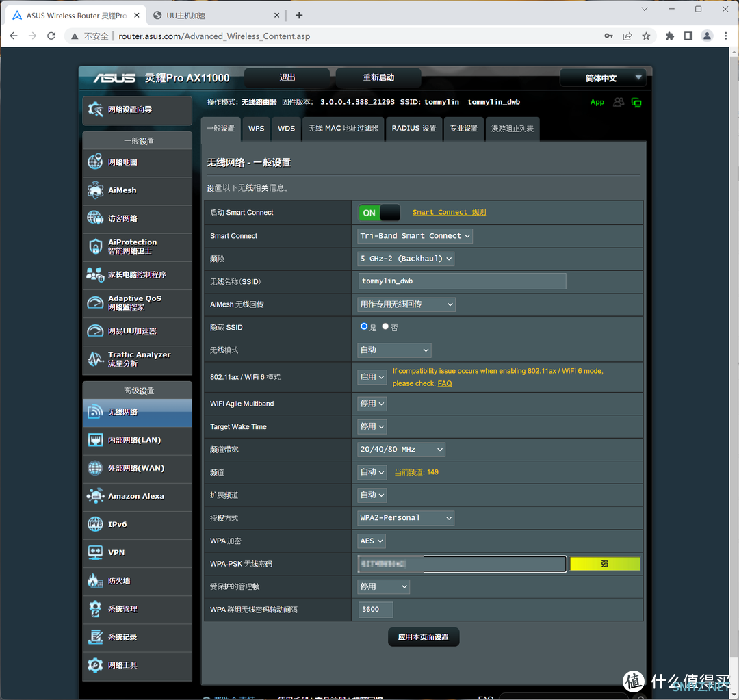Select the Wireless (无线网络) sidebar icon
The width and height of the screenshot is (739, 700).
pos(95,412)
